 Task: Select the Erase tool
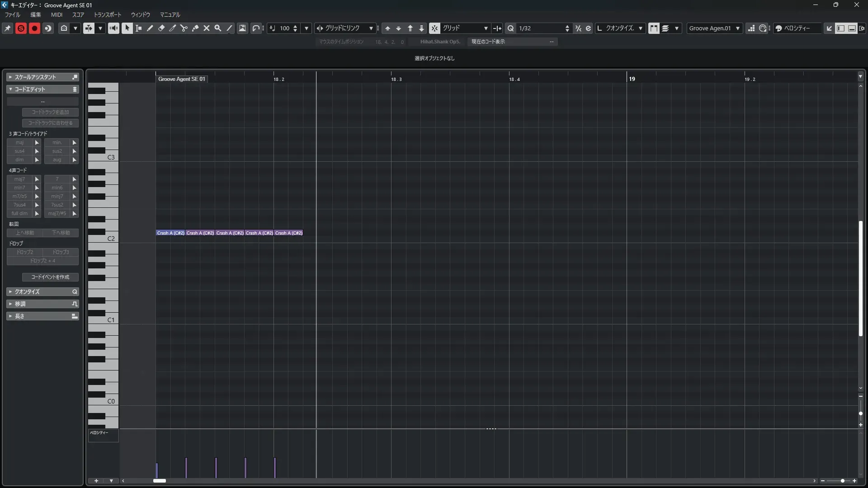161,28
